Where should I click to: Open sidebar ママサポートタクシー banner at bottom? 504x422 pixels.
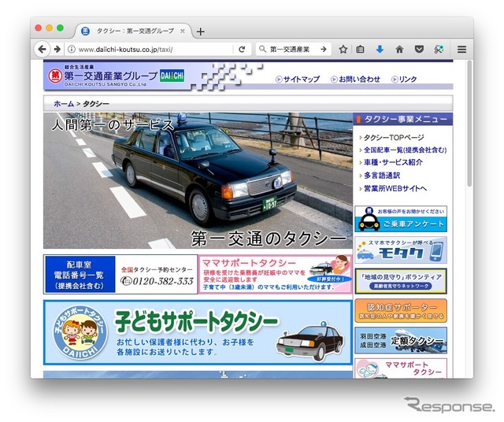(x=401, y=368)
